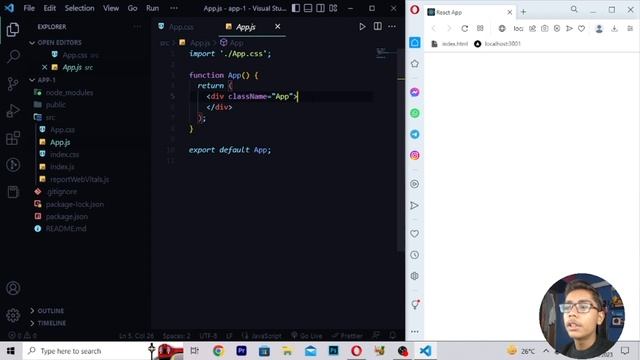Open the Selection menu
The height and width of the screenshot is (360, 640).
[x=80, y=8]
